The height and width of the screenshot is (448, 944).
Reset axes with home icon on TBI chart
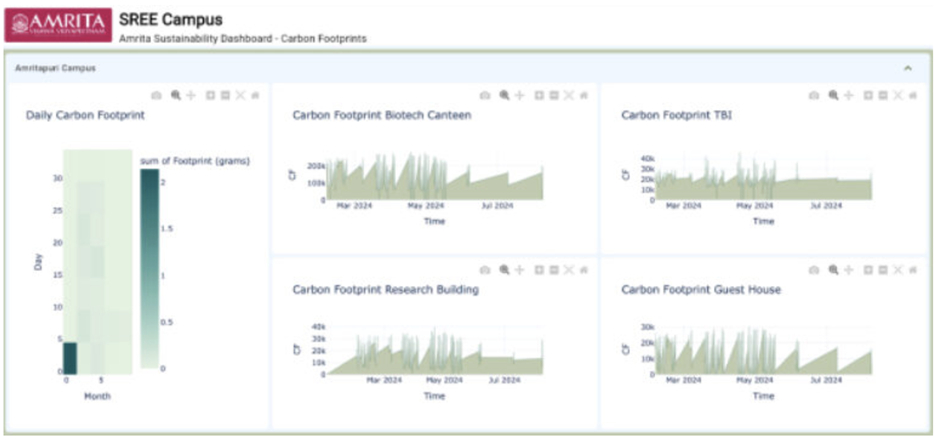[911, 95]
